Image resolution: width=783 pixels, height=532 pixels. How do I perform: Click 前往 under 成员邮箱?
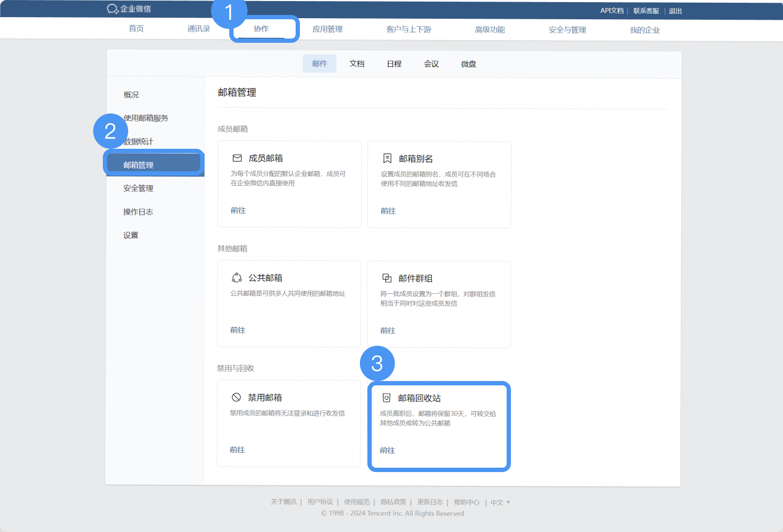pyautogui.click(x=238, y=211)
